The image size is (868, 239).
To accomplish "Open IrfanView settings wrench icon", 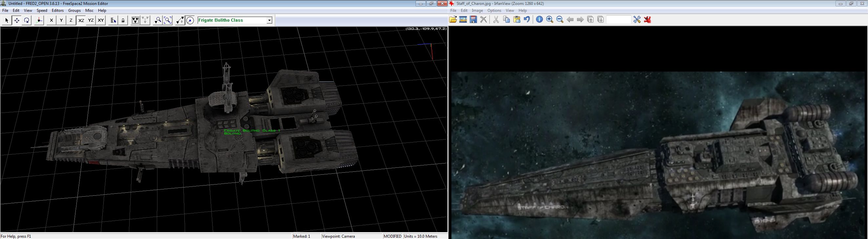I will coord(637,20).
